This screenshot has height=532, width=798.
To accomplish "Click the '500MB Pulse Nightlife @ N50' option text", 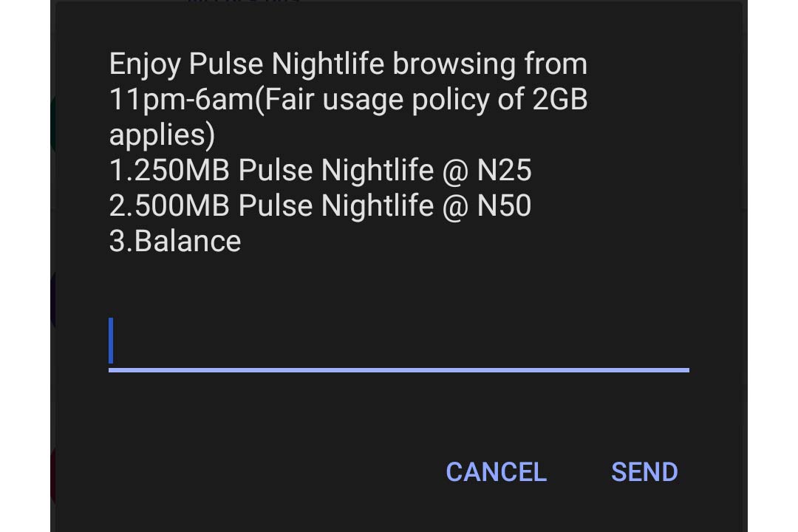I will [320, 205].
